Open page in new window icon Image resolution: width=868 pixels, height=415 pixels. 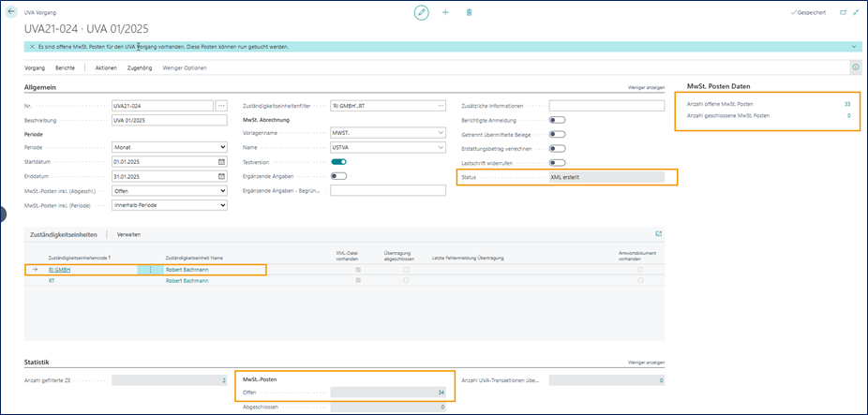click(x=843, y=12)
